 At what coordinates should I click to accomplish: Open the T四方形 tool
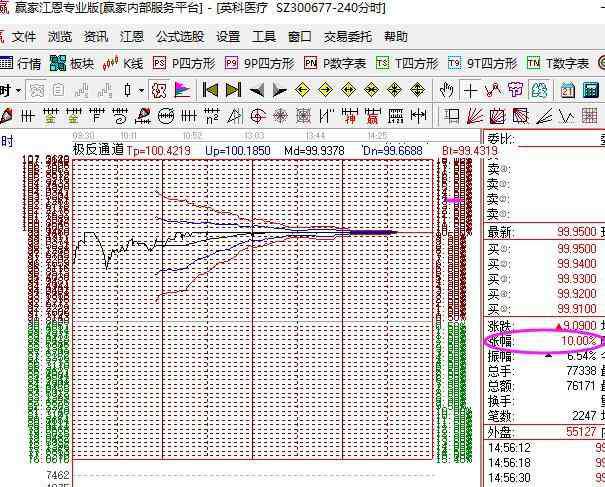[407, 63]
